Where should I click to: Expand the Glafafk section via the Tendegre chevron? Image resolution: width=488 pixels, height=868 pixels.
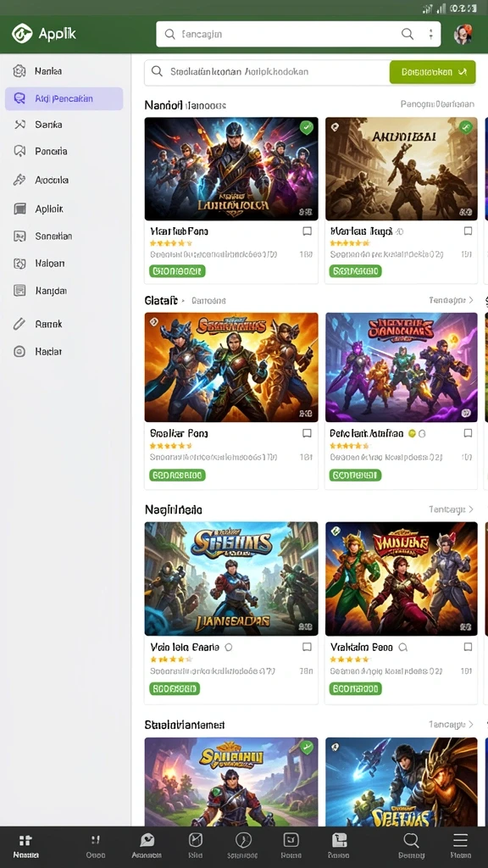click(471, 300)
